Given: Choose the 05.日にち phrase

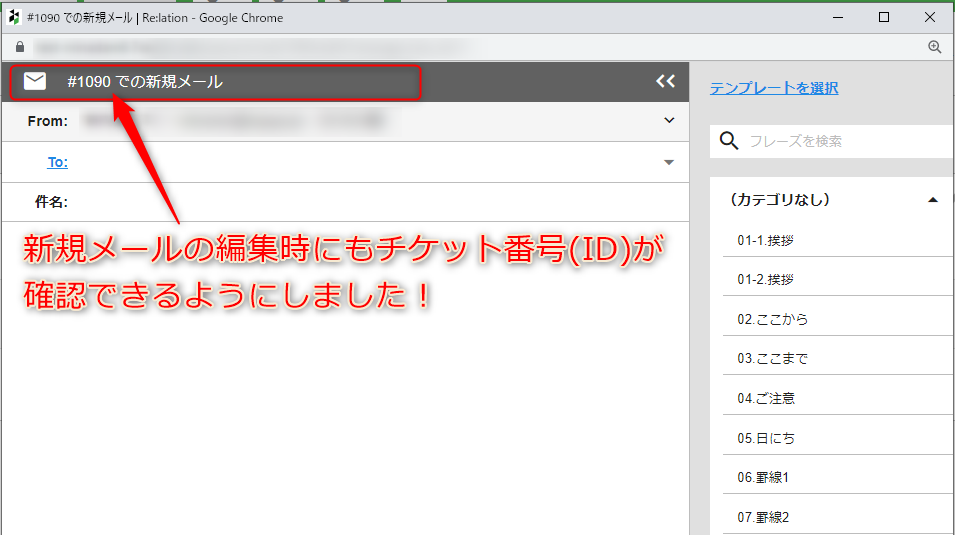Looking at the screenshot, I should click(766, 438).
